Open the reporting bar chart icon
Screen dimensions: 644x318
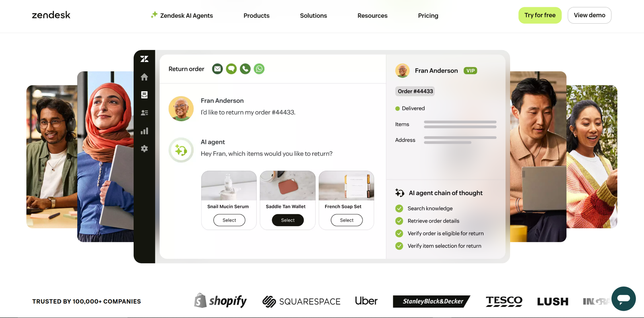click(x=144, y=131)
